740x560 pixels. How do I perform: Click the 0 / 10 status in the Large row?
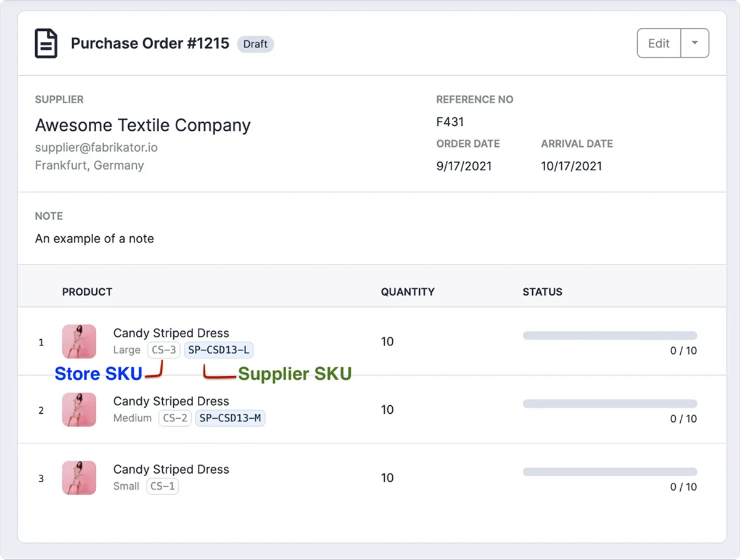(683, 351)
